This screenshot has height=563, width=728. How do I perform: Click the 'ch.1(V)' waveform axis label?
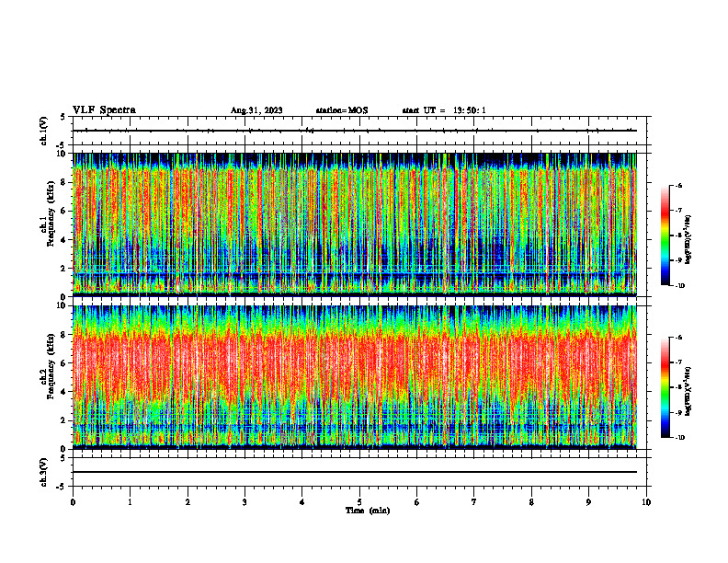point(44,131)
